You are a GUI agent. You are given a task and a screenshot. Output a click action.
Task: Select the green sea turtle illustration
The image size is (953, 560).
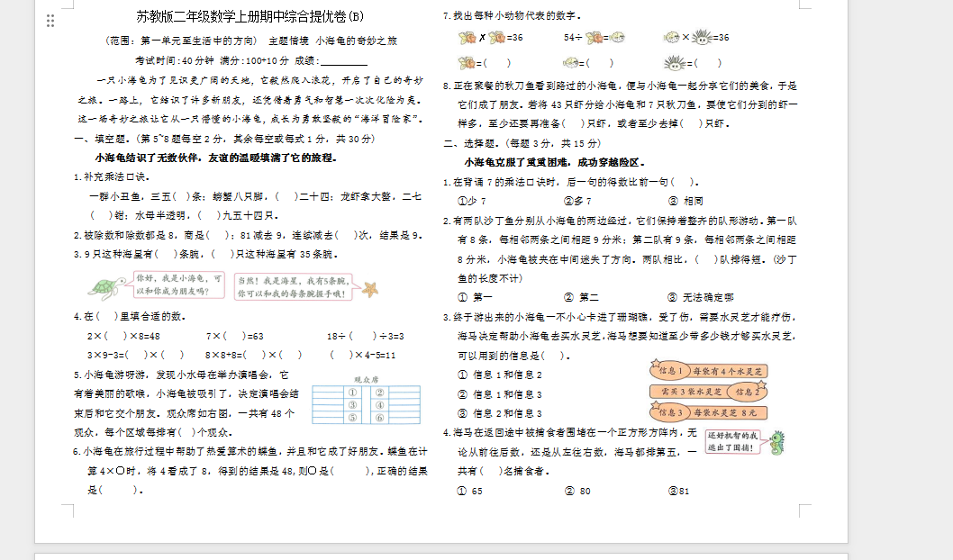[107, 286]
